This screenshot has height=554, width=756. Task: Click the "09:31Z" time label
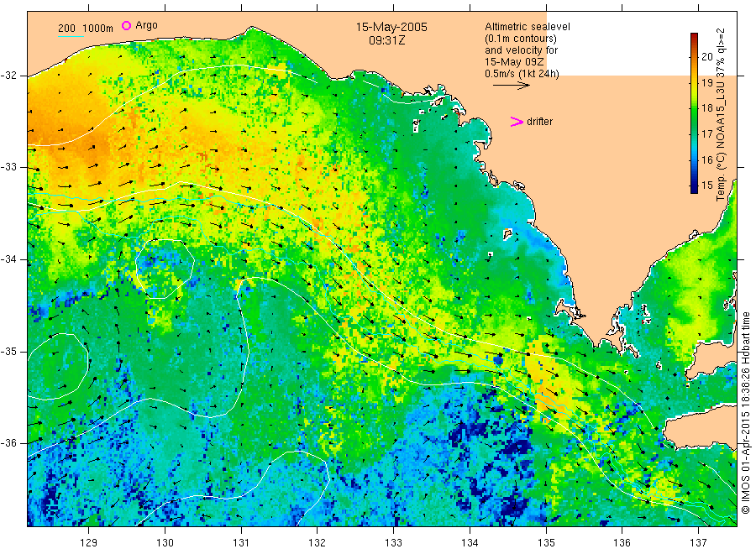click(x=386, y=40)
